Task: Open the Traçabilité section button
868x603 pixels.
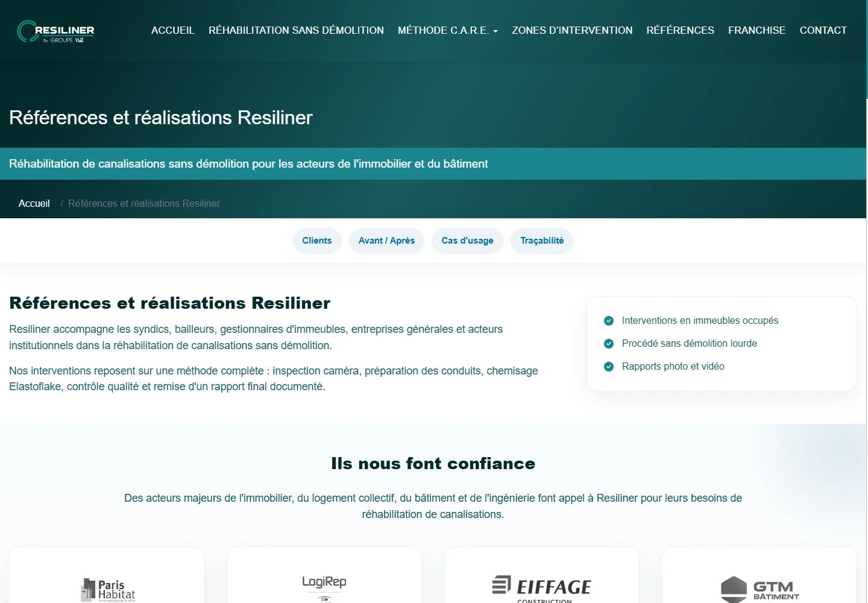Action: [x=542, y=241]
